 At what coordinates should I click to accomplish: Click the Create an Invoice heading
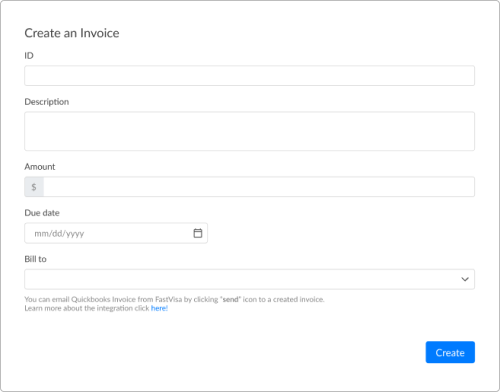point(72,33)
